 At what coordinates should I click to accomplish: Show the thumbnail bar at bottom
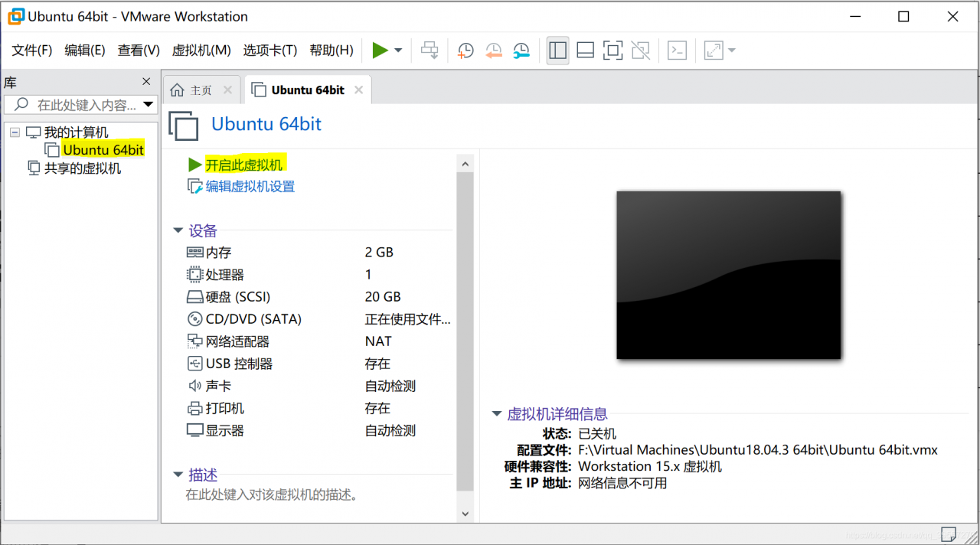click(x=585, y=50)
